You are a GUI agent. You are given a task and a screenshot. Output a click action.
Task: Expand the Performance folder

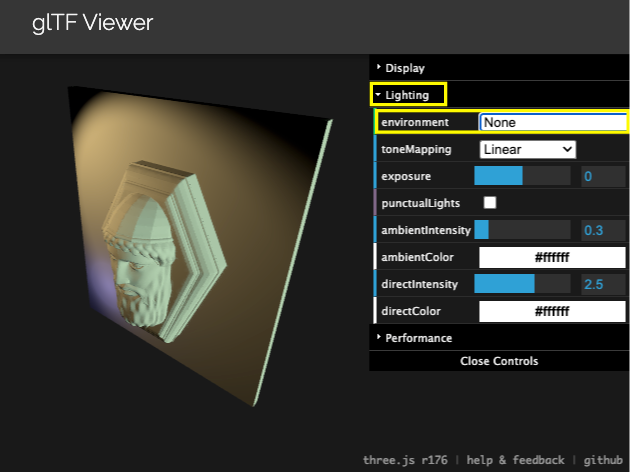coord(418,338)
